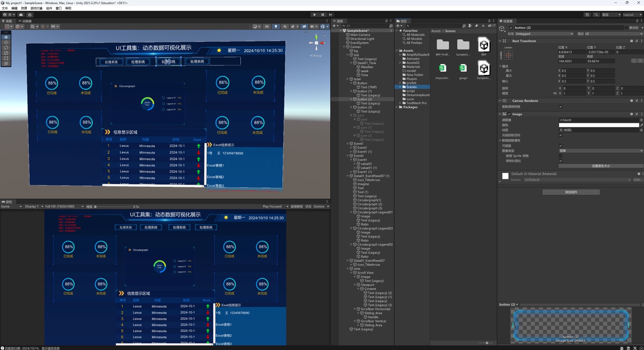This screenshot has width=644, height=350.
Task: Click the color eyedropper in Image component
Action: 641,125
